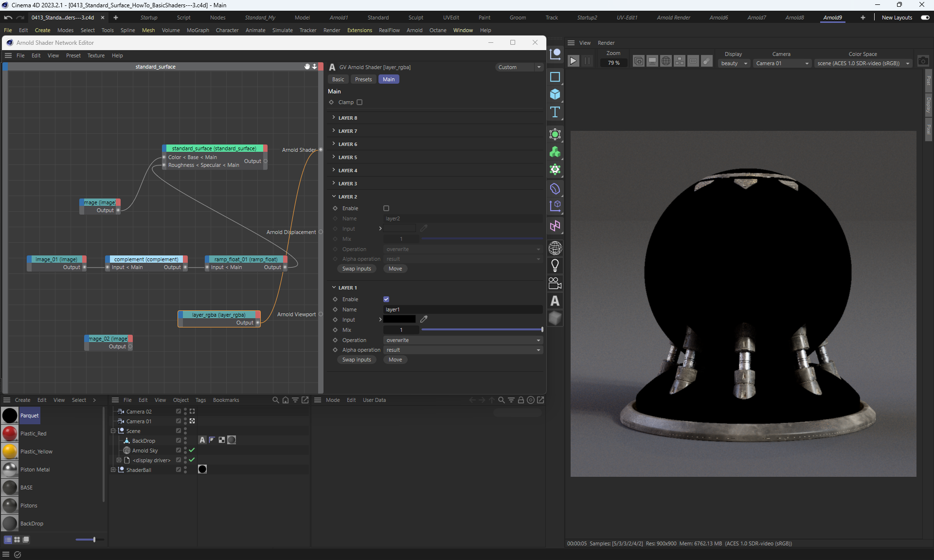This screenshot has height=560, width=934.
Task: Open Layer 1 Operation dropdown
Action: (462, 340)
